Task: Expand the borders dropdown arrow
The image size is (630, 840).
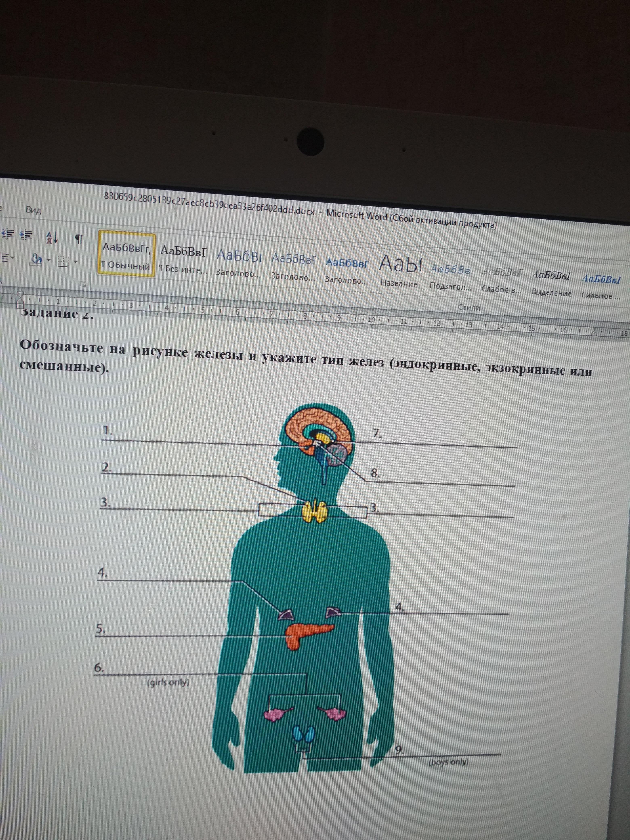Action: point(76,262)
